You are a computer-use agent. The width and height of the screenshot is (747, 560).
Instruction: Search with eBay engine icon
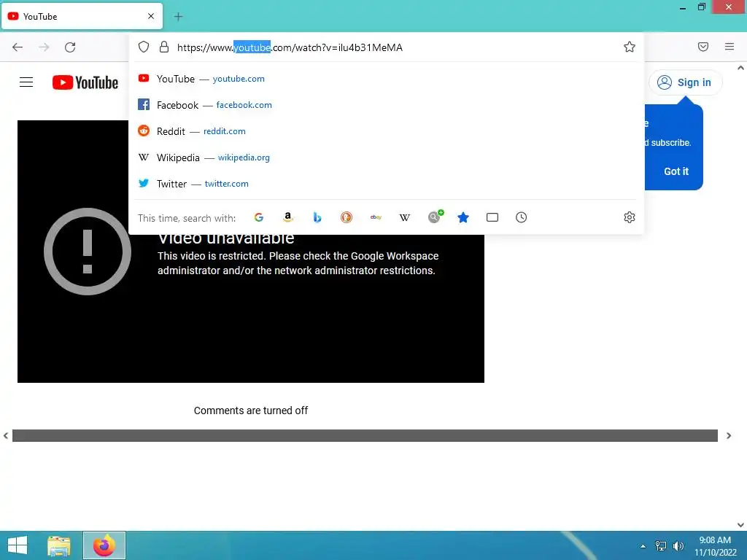coord(376,217)
